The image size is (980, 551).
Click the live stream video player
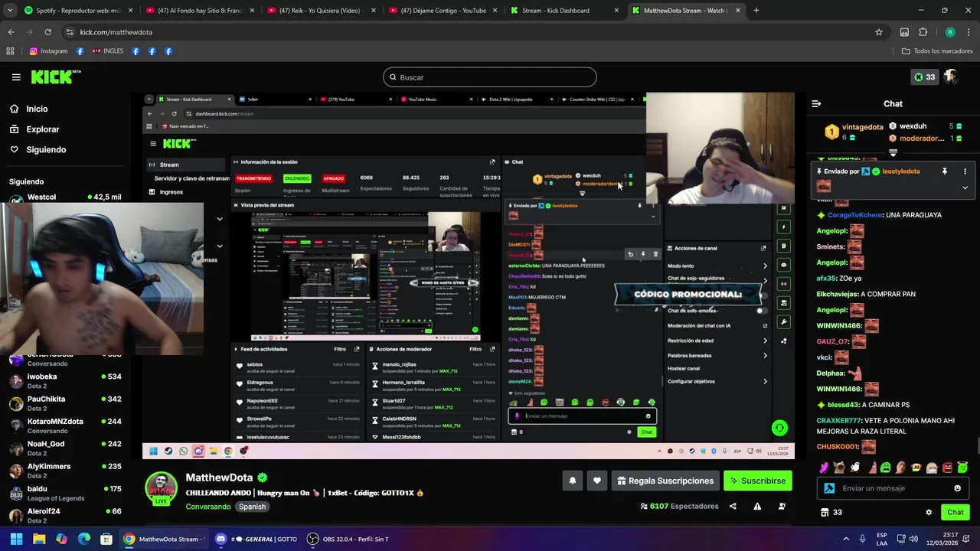pos(468,275)
